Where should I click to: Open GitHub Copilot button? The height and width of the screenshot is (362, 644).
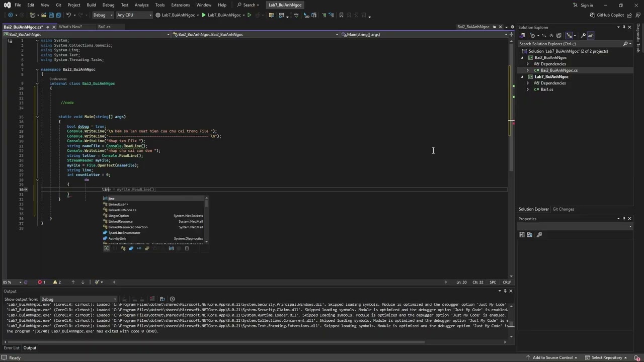[x=607, y=15]
